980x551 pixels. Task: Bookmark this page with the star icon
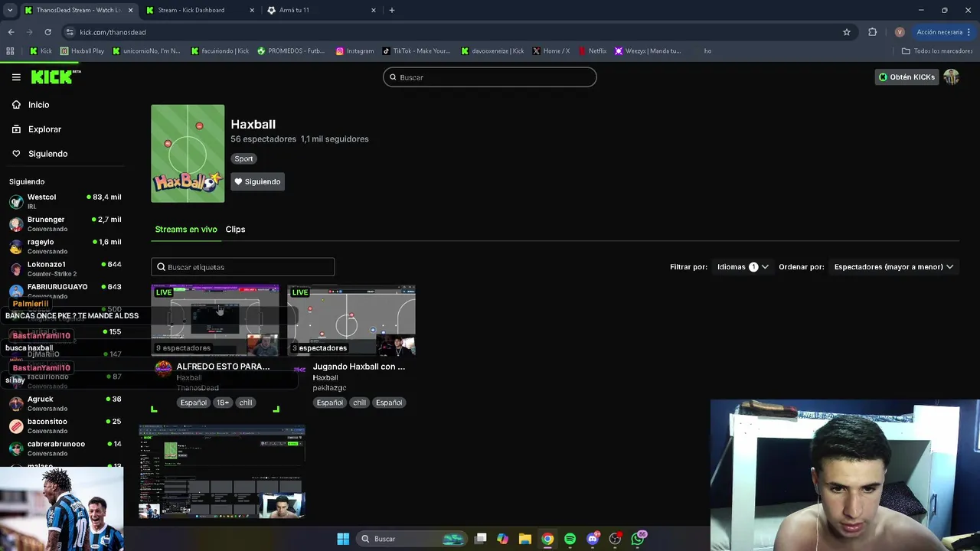click(x=847, y=32)
